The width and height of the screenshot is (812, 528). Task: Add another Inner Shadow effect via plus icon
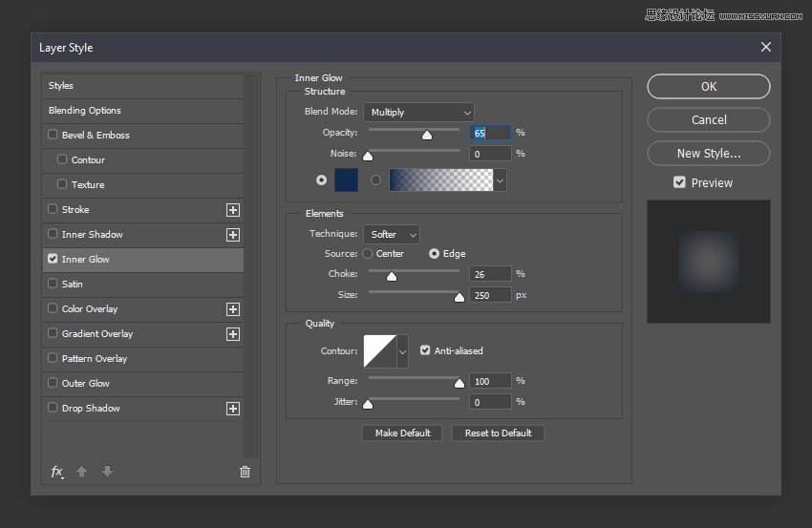(x=232, y=235)
